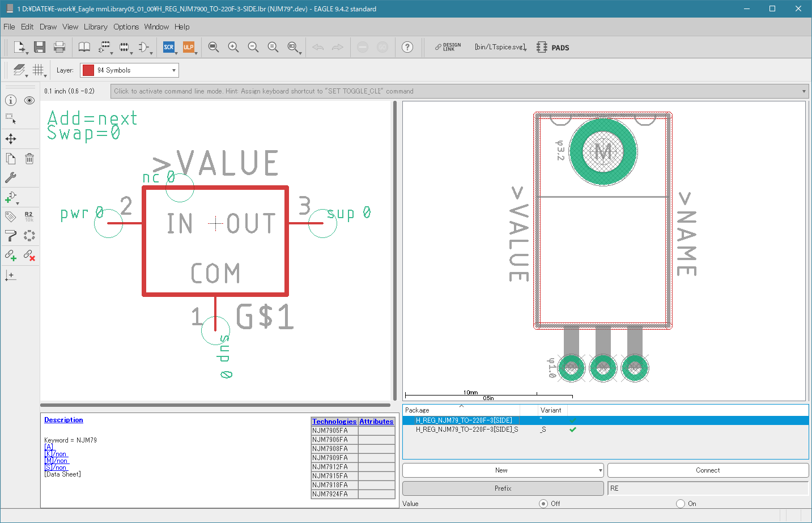Image resolution: width=812 pixels, height=523 pixels.
Task: Set the Value radio button to On
Action: 681,503
